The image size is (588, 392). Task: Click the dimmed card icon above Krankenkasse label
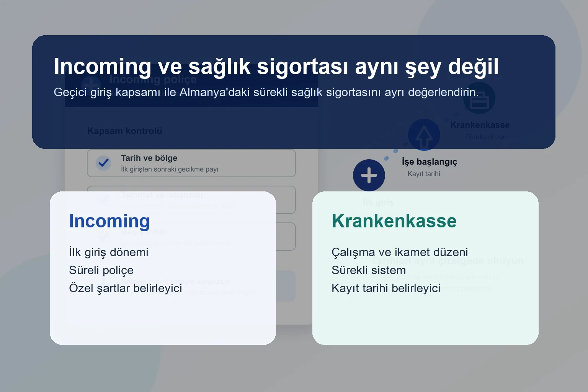coord(479,98)
